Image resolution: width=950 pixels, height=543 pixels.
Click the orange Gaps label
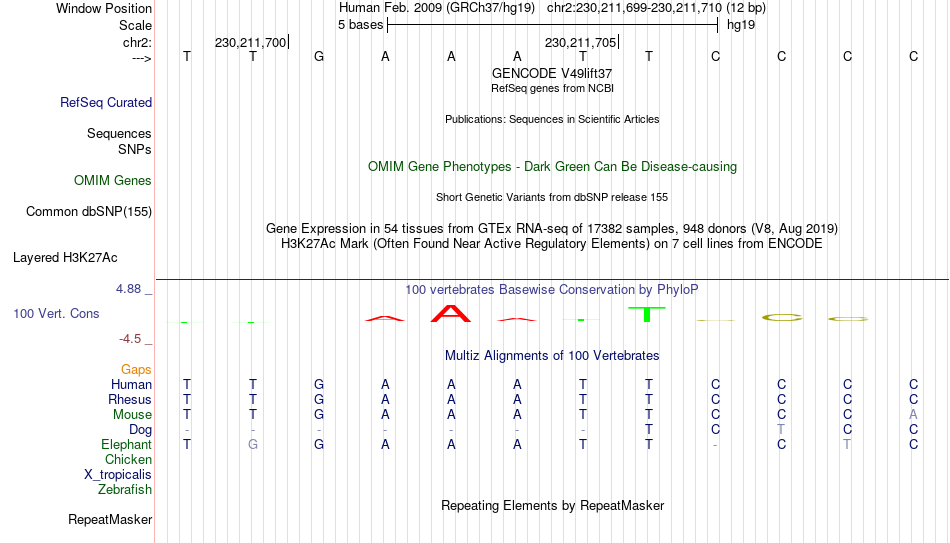click(x=136, y=370)
